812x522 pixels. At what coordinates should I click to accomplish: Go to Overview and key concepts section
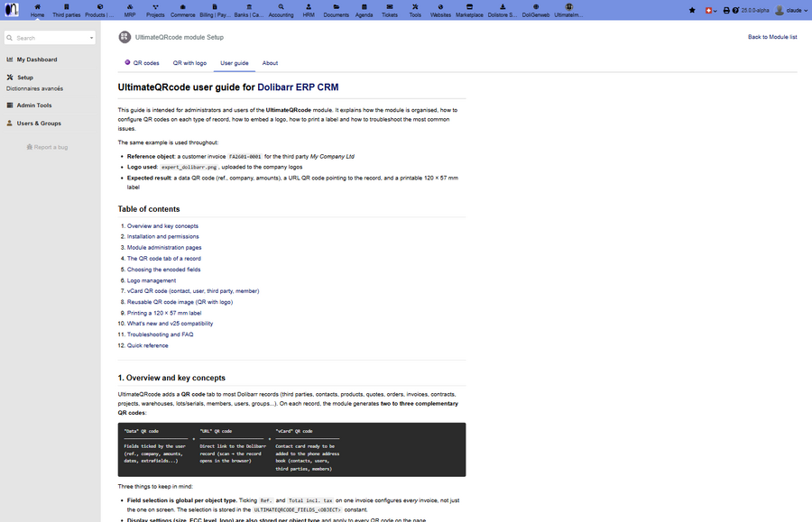(162, 226)
